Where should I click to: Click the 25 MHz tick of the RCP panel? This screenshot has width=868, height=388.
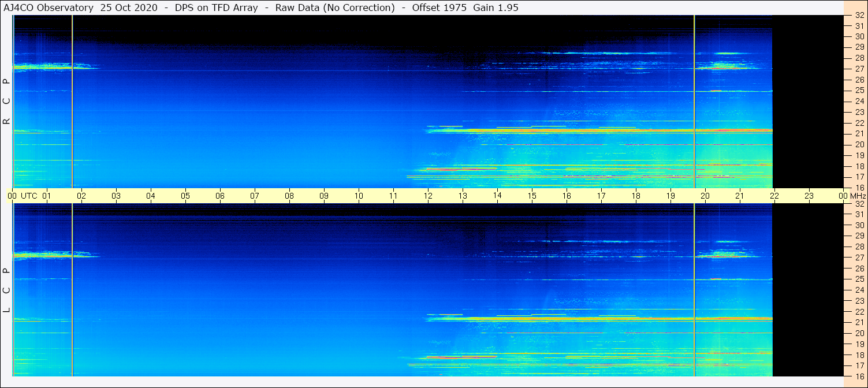click(859, 91)
